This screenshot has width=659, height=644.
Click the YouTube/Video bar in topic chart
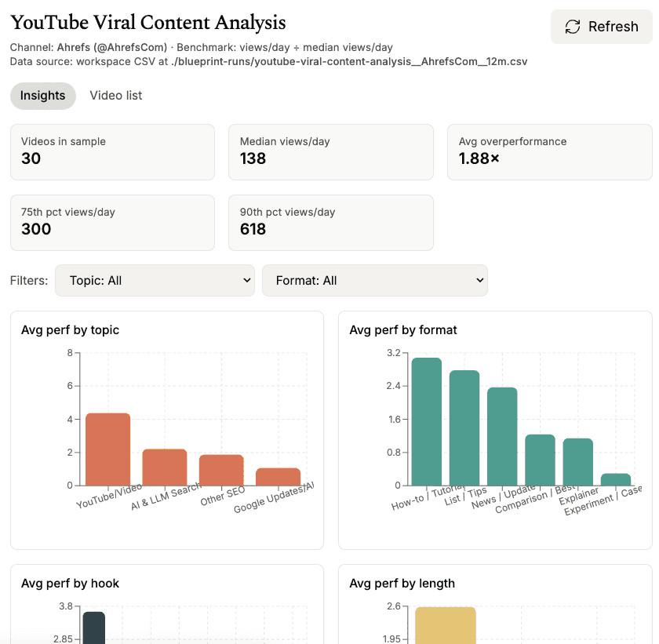[108, 449]
